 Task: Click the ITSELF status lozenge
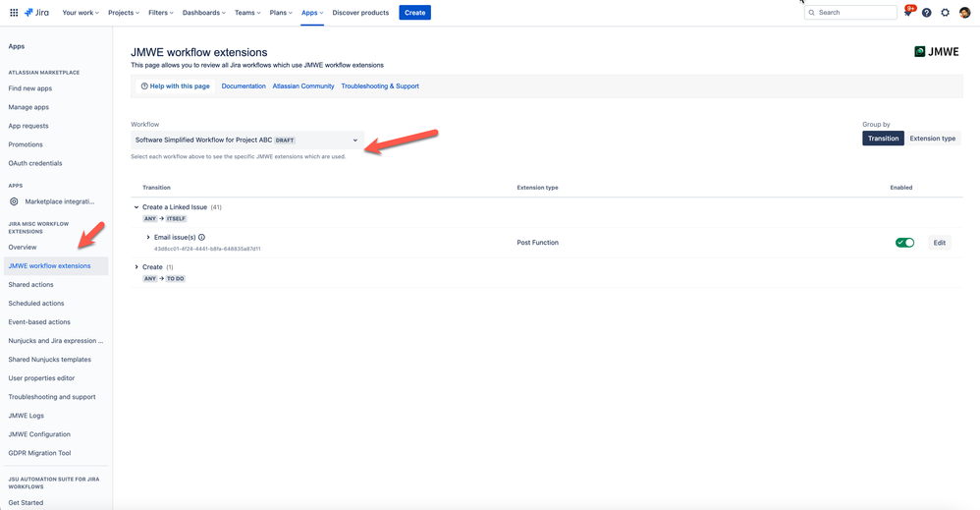pos(176,219)
